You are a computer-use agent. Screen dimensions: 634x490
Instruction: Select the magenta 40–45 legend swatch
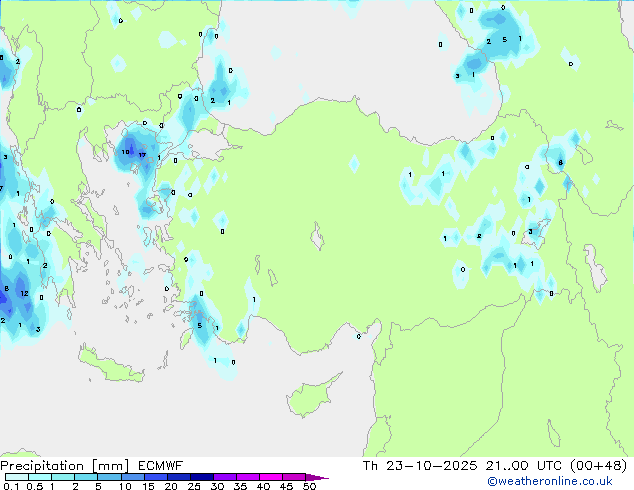(271, 477)
